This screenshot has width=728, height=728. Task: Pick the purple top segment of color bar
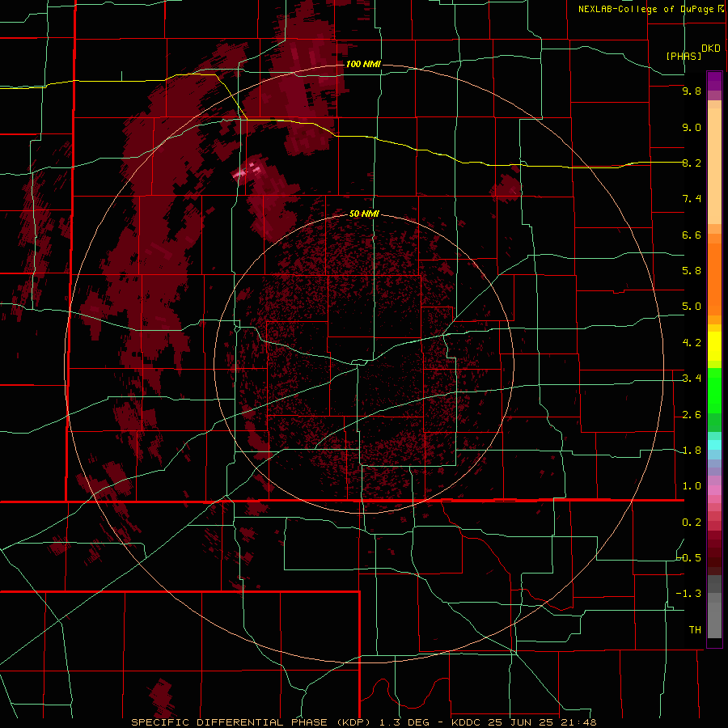pyautogui.click(x=714, y=81)
